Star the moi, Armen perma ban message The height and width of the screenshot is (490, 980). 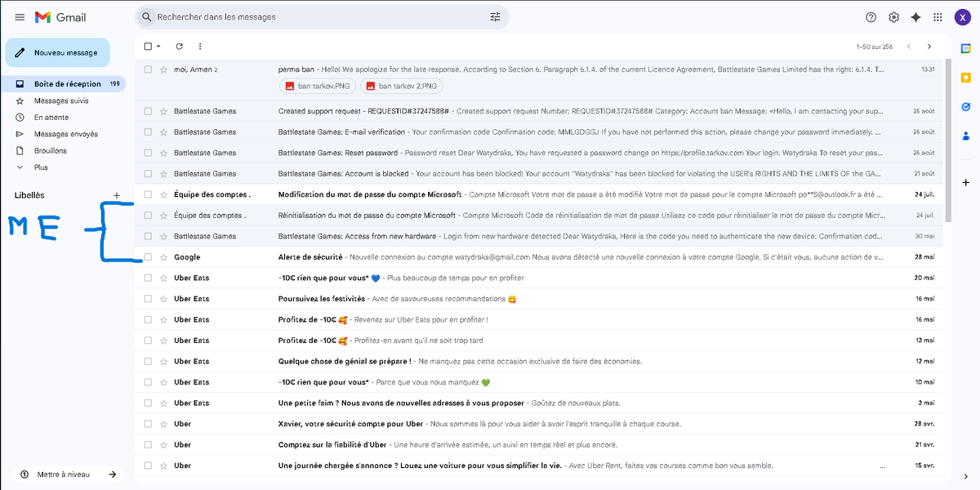pos(163,69)
